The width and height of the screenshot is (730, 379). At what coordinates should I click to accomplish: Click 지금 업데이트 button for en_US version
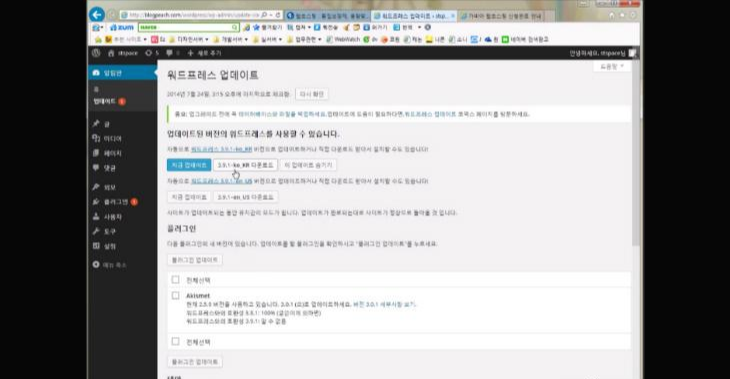tap(189, 197)
